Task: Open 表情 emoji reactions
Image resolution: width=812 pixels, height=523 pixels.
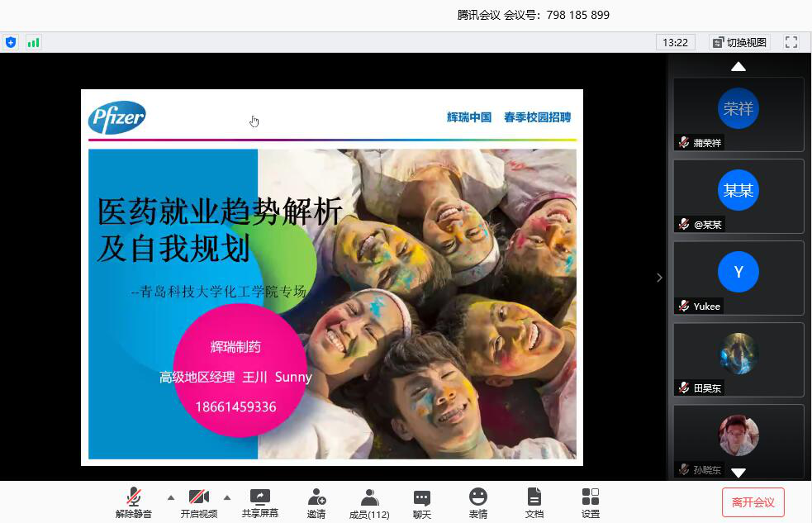Action: click(478, 503)
